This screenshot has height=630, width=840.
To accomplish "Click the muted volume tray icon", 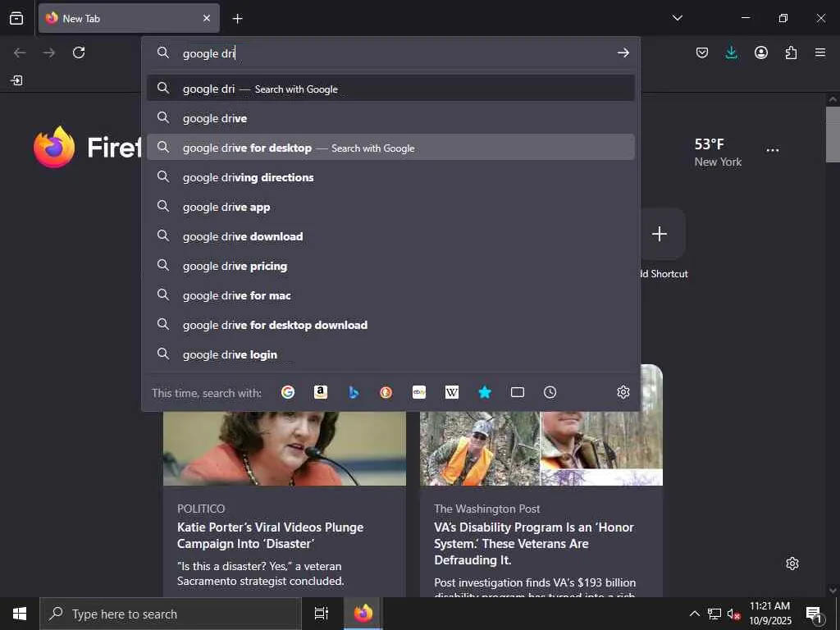I will [733, 614].
